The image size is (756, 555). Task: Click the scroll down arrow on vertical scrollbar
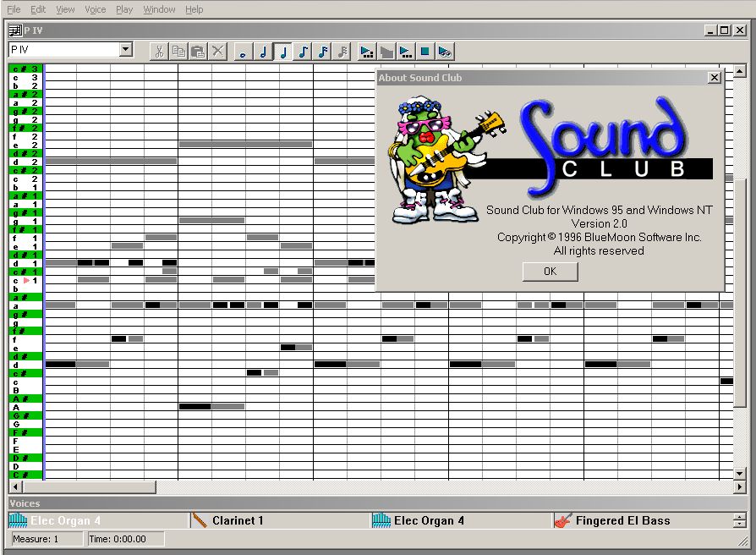click(x=740, y=473)
